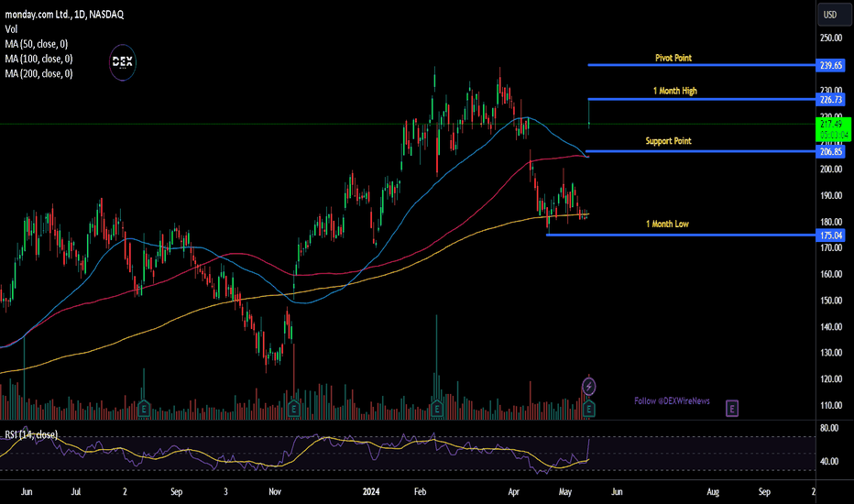Click the RSI (14, close) legend
The width and height of the screenshot is (854, 504).
[x=31, y=434]
